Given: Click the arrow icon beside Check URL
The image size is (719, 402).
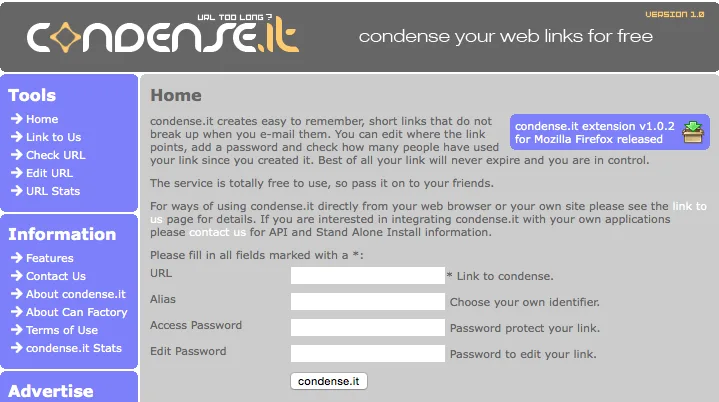Looking at the screenshot, I should point(17,155).
